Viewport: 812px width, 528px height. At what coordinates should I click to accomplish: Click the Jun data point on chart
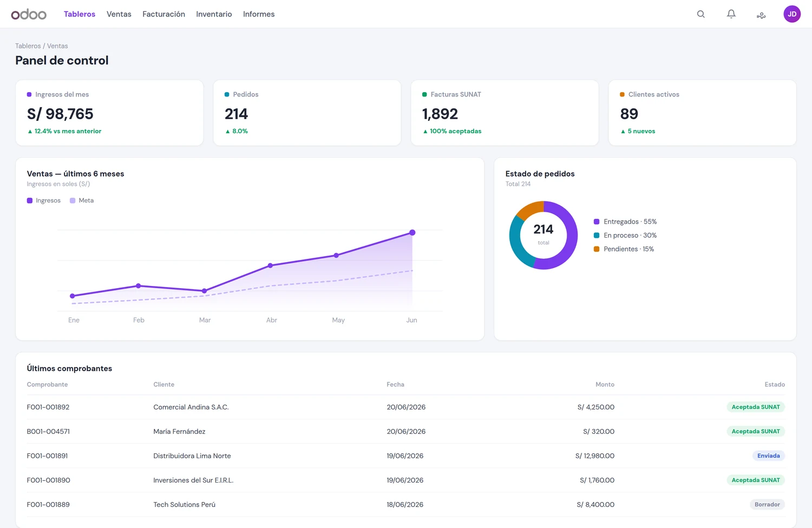[412, 232]
